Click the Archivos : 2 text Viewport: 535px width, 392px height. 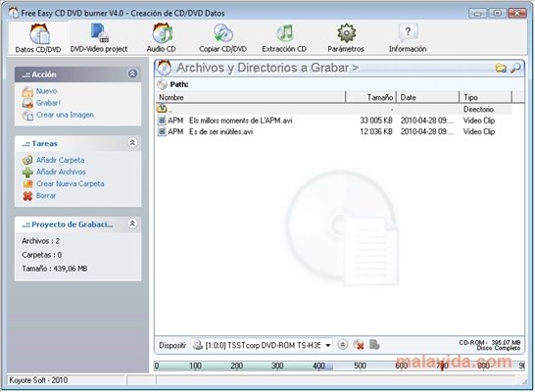click(x=41, y=241)
